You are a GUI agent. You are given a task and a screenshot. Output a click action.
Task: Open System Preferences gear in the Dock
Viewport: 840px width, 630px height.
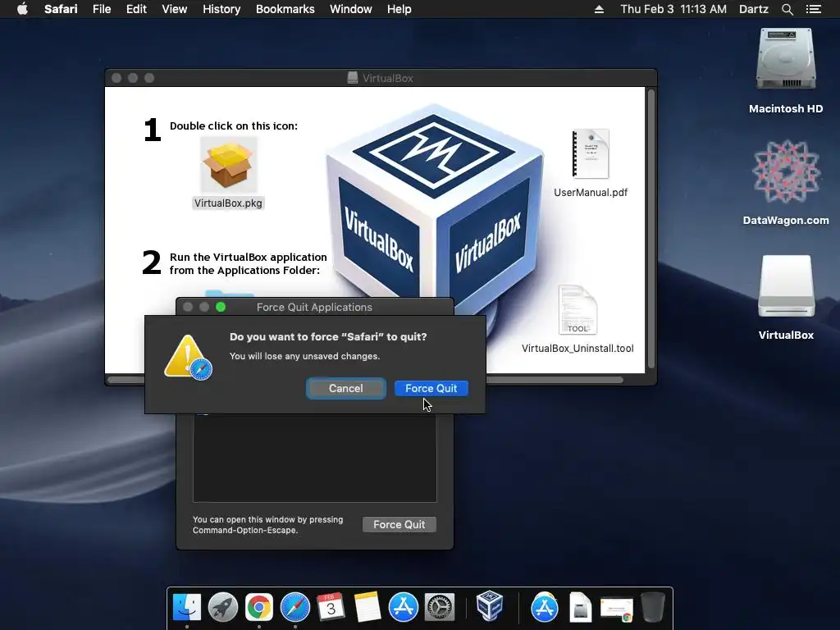coord(440,607)
